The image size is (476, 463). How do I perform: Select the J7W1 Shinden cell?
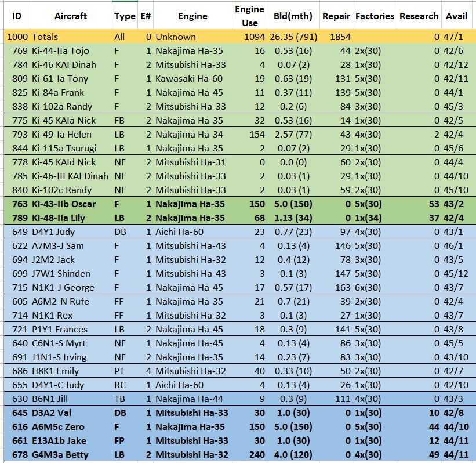coord(71,274)
